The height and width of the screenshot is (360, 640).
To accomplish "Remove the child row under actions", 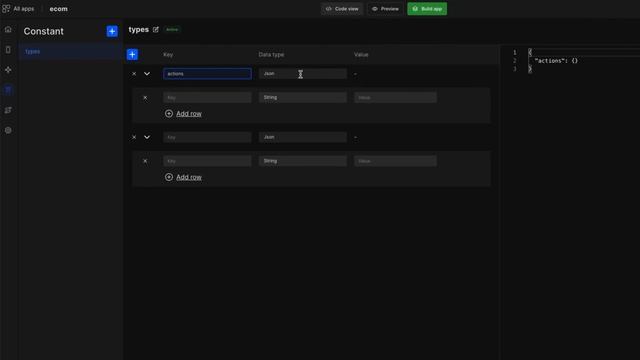I will (145, 98).
